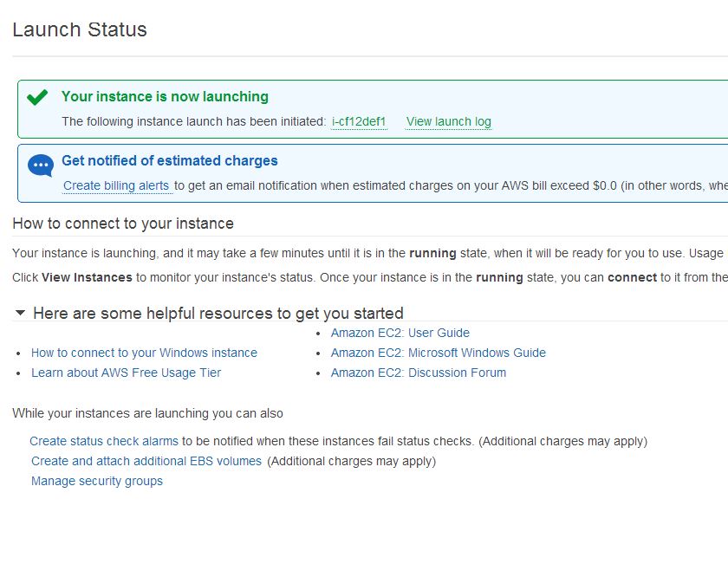The height and width of the screenshot is (577, 728).
Task: Click 'How to connect to your instance' heading
Action: [x=123, y=224]
